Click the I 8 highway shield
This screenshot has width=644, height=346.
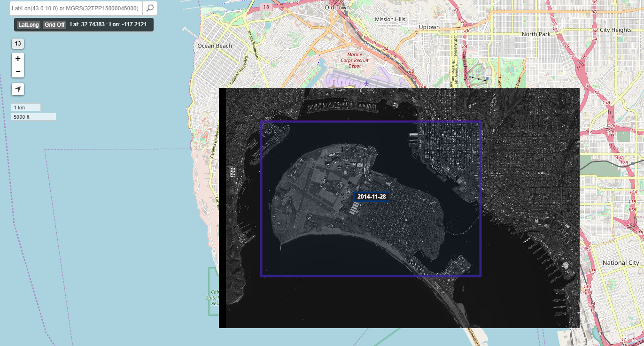267,7
